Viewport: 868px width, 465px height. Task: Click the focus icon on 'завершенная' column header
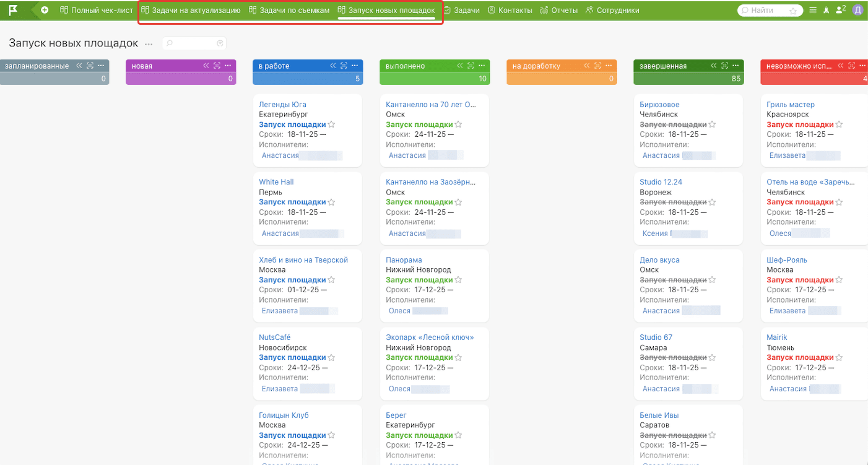click(724, 66)
